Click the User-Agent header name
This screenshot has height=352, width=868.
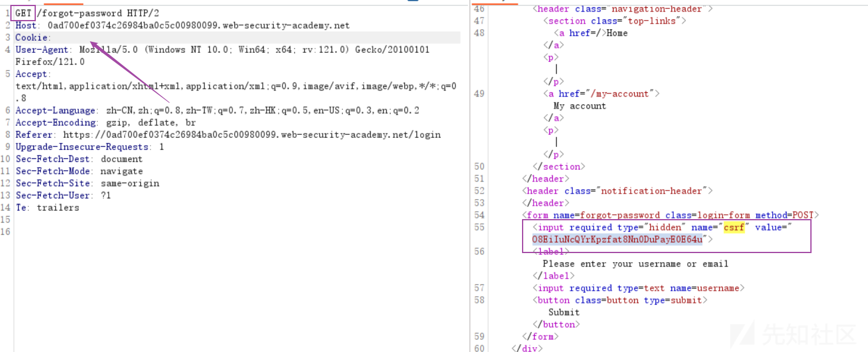pyautogui.click(x=43, y=49)
